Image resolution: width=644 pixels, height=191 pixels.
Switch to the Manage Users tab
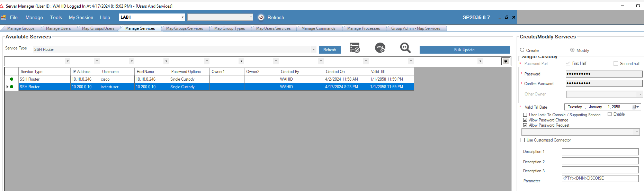(58, 28)
